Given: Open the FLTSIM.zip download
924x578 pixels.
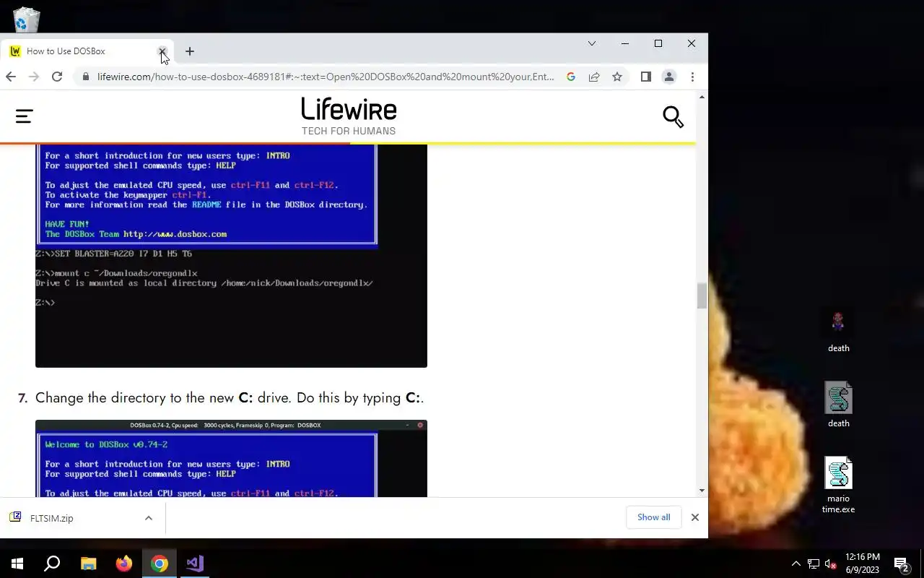Looking at the screenshot, I should (x=51, y=518).
